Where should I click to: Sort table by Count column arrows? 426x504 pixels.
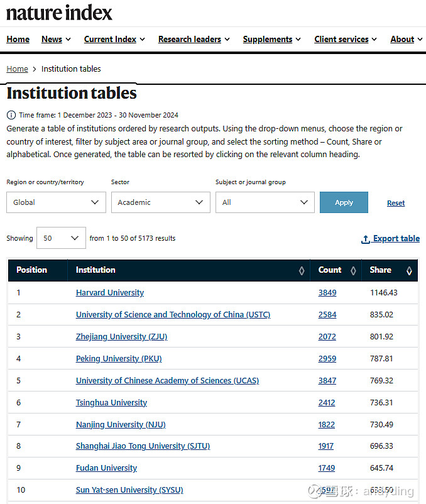coord(353,270)
